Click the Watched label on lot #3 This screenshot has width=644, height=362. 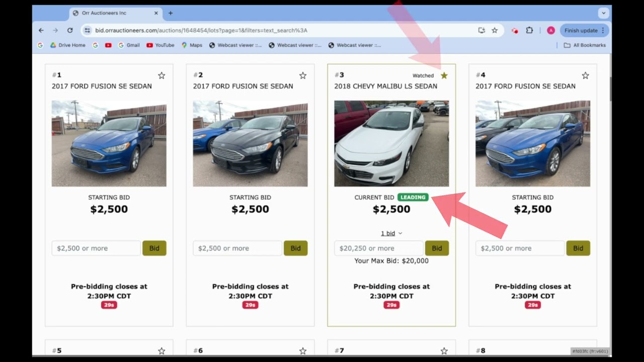click(x=423, y=75)
